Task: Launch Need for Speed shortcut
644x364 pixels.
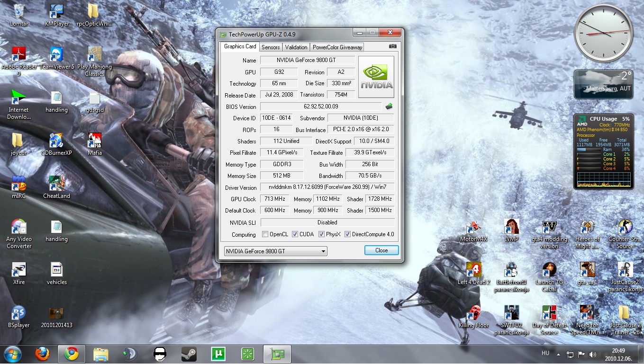Action: (588, 320)
